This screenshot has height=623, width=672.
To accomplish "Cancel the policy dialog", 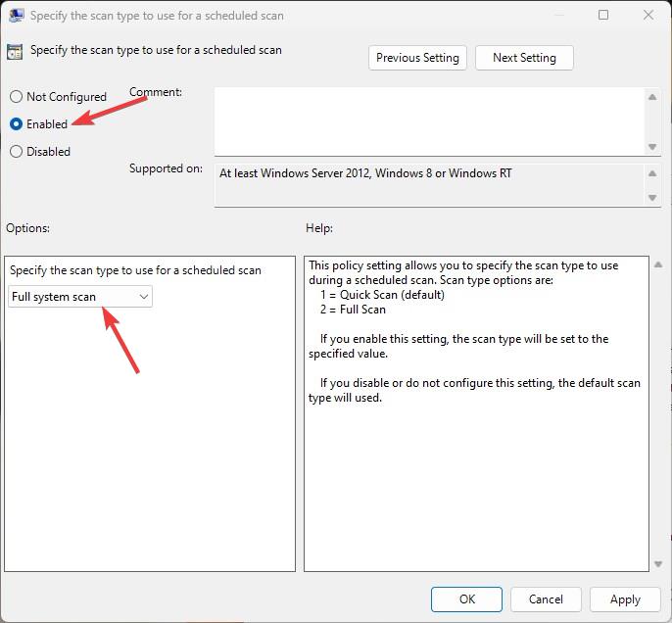I will point(546,599).
